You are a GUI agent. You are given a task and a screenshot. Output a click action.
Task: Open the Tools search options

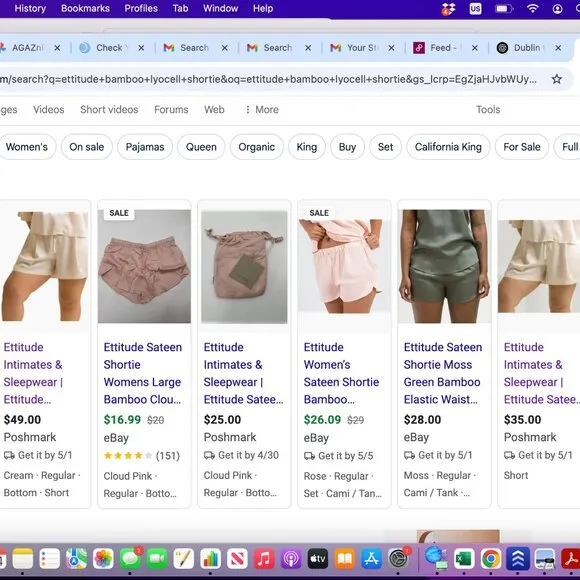(488, 109)
